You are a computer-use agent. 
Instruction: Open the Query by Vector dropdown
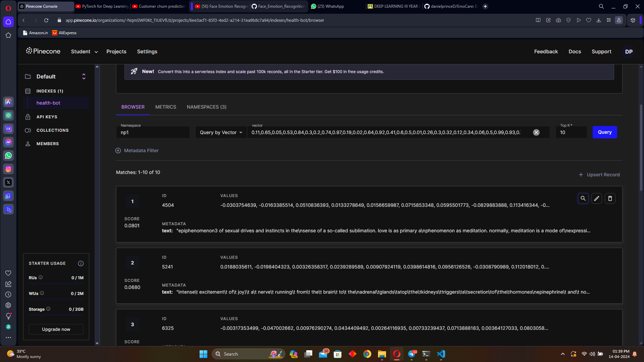click(x=221, y=132)
